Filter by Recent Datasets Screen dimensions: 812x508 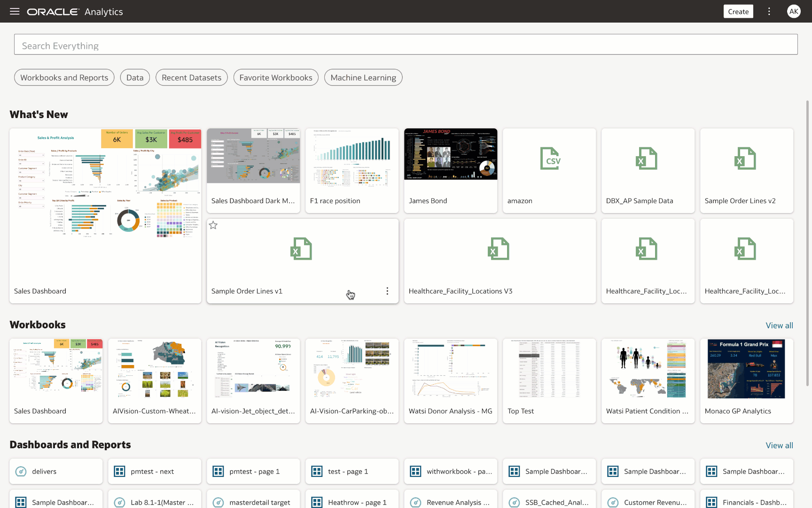pos(192,78)
